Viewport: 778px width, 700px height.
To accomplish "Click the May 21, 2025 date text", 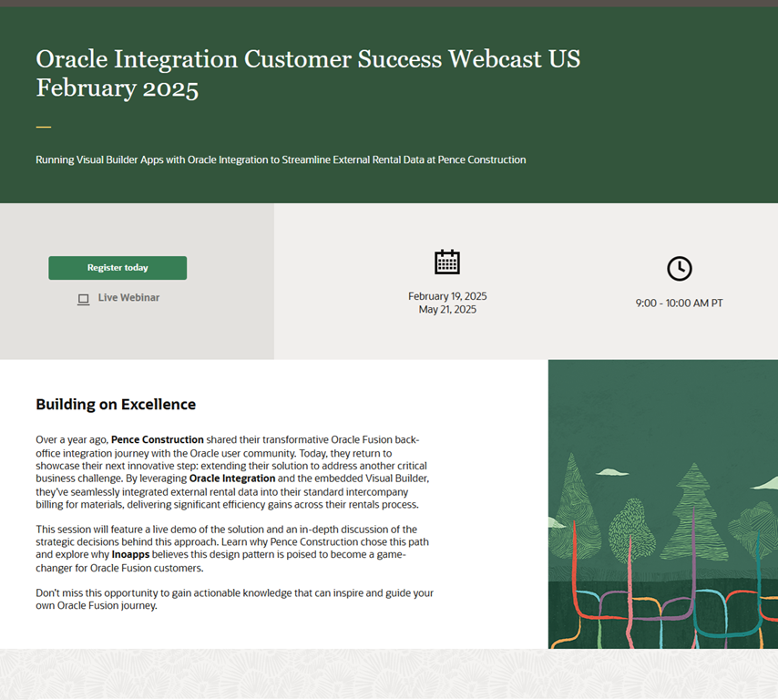I will [447, 310].
